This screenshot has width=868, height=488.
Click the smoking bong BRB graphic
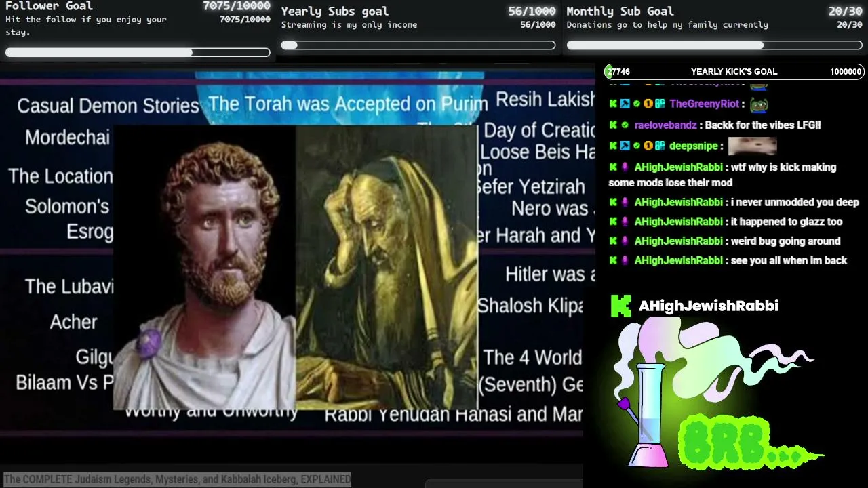pyautogui.click(x=715, y=393)
